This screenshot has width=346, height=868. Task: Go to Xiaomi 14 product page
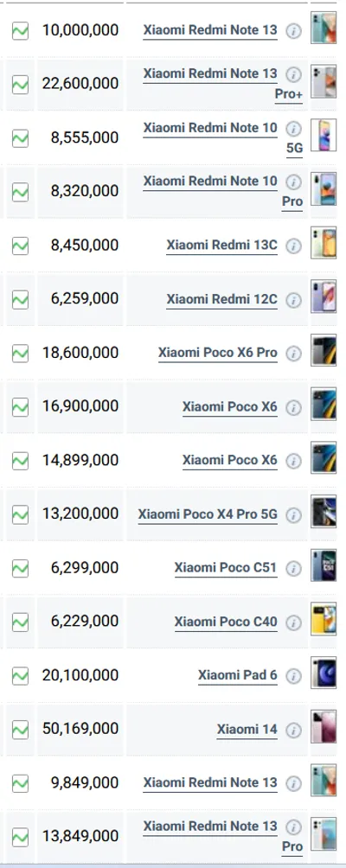coord(247,730)
